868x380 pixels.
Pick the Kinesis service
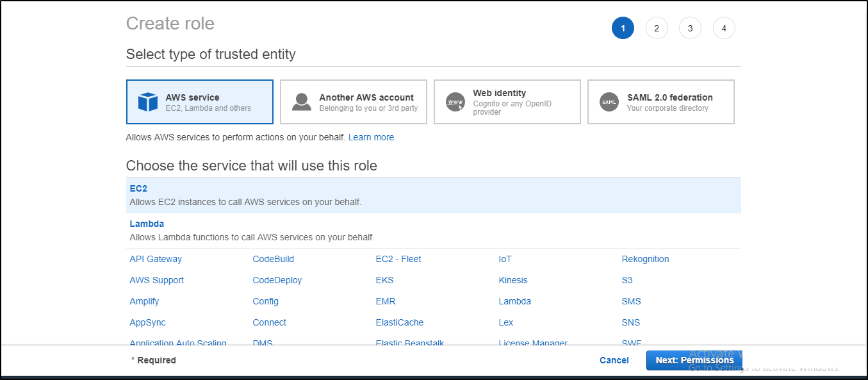pos(513,280)
